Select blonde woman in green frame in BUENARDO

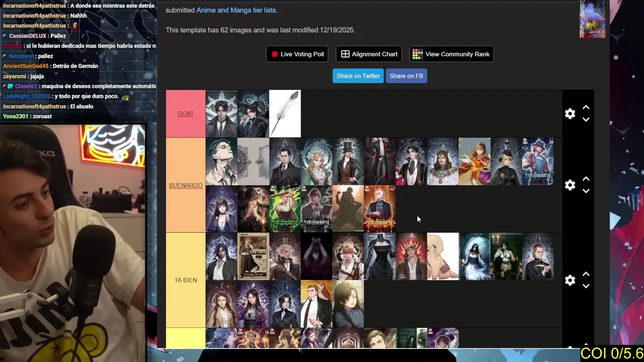(x=316, y=161)
